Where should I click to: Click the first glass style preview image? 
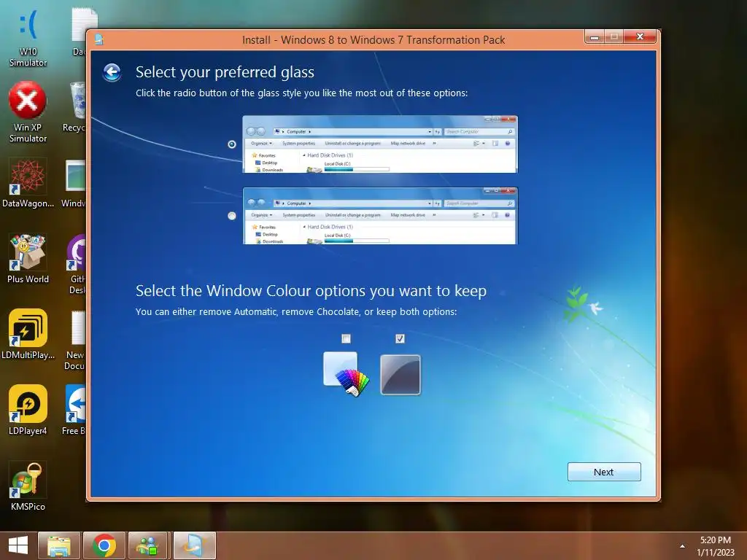click(x=379, y=144)
